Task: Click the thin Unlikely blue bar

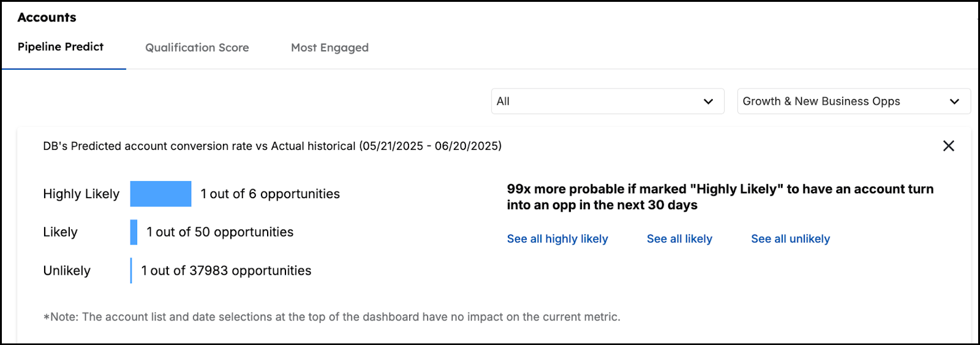Action: pyautogui.click(x=131, y=270)
